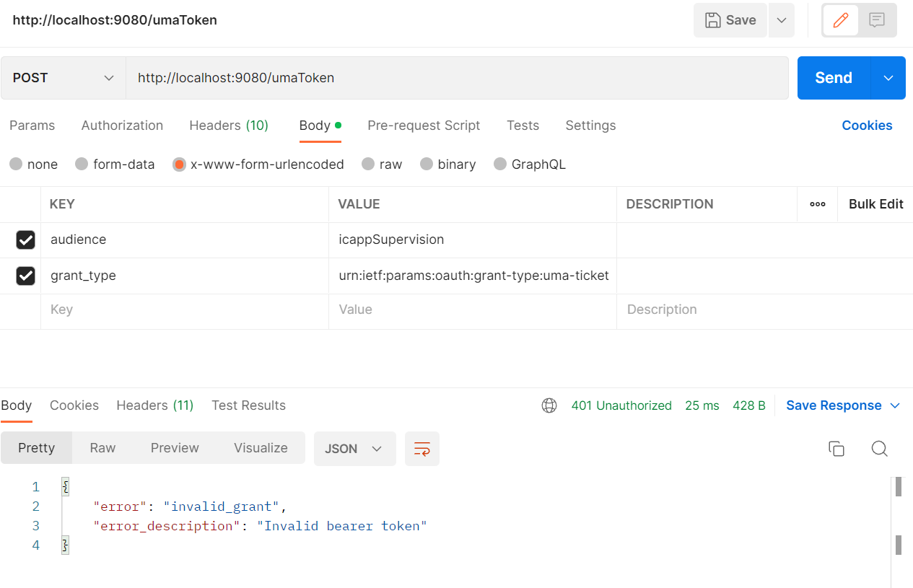Click the empty Value input field
The height and width of the screenshot is (588, 913).
pyautogui.click(x=473, y=311)
